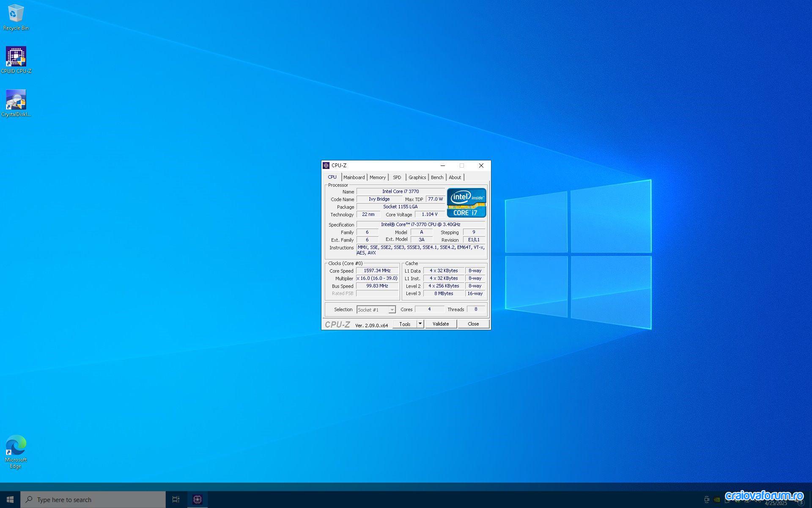
Task: Open the Graphics tab
Action: 417,177
